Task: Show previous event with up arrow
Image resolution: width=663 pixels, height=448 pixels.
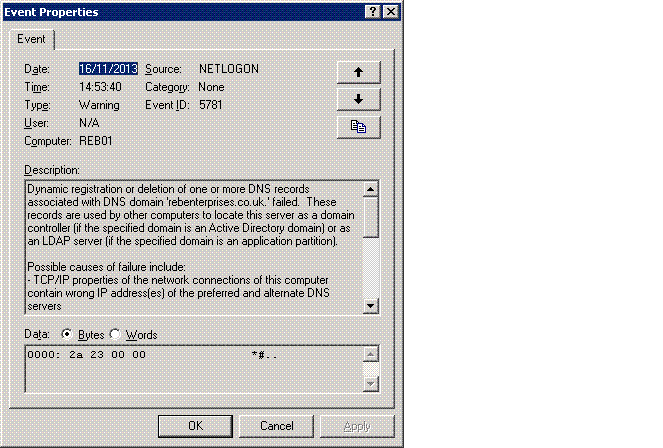Action: [359, 72]
